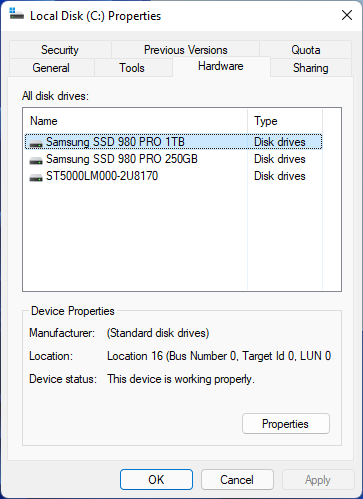Screen dimensions: 363x499
Task: Click the 'Location:' label
Action: click(51, 356)
